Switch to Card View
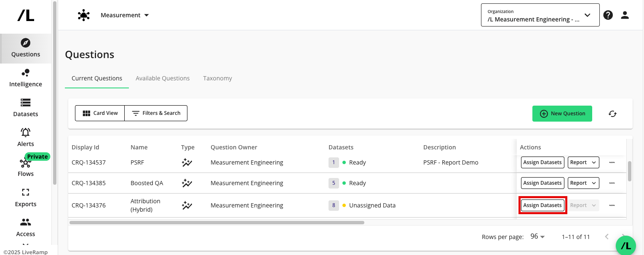The width and height of the screenshot is (644, 255). click(x=100, y=113)
